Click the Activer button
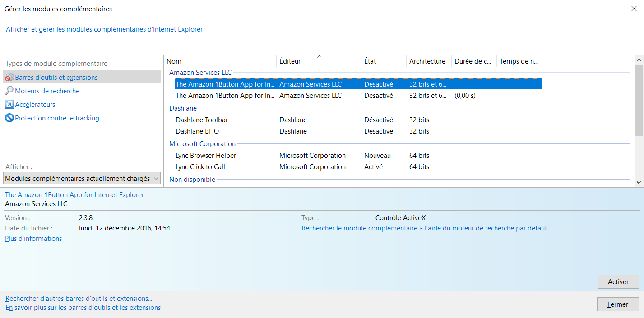Image resolution: width=644 pixels, height=318 pixels. (618, 281)
